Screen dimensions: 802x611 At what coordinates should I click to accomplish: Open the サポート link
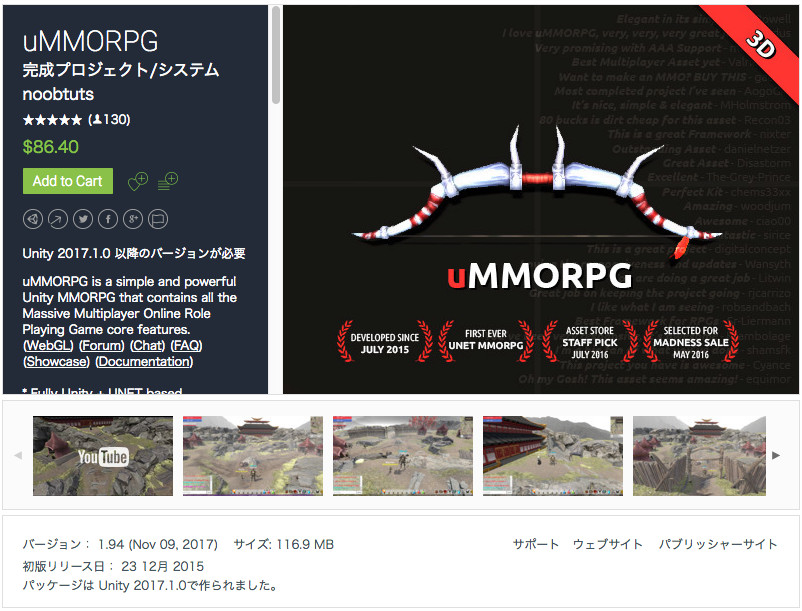(x=536, y=544)
